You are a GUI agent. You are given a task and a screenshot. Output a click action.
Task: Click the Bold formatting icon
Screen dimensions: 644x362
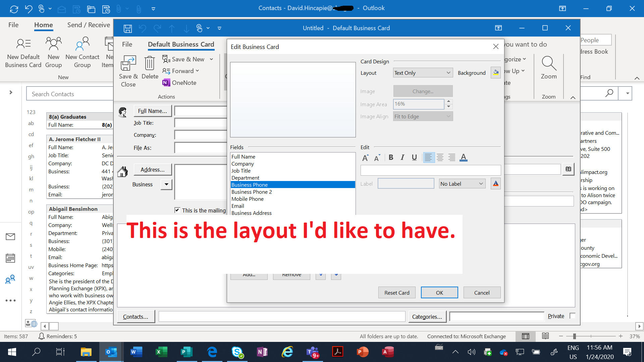pyautogui.click(x=391, y=158)
